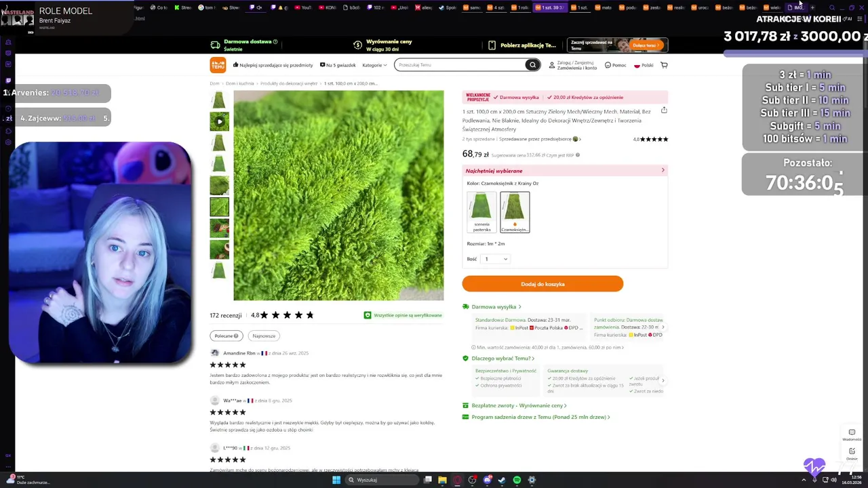
Task: Click 'Zaloguj / Zarejestruj' account link
Action: pos(575,62)
